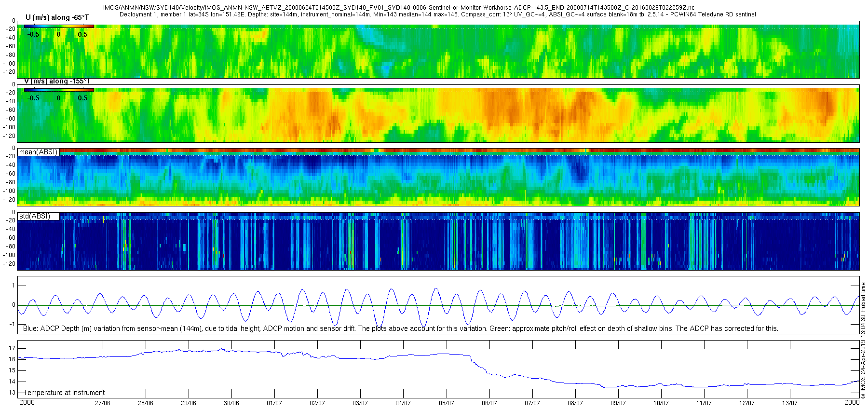
Task: Click the blue ADCP Depth variation caption
Action: click(400, 328)
